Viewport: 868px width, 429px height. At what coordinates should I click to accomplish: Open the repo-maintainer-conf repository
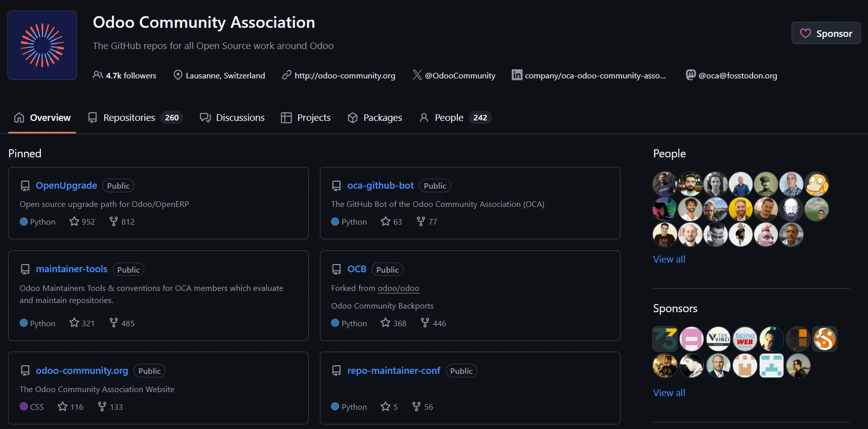394,370
